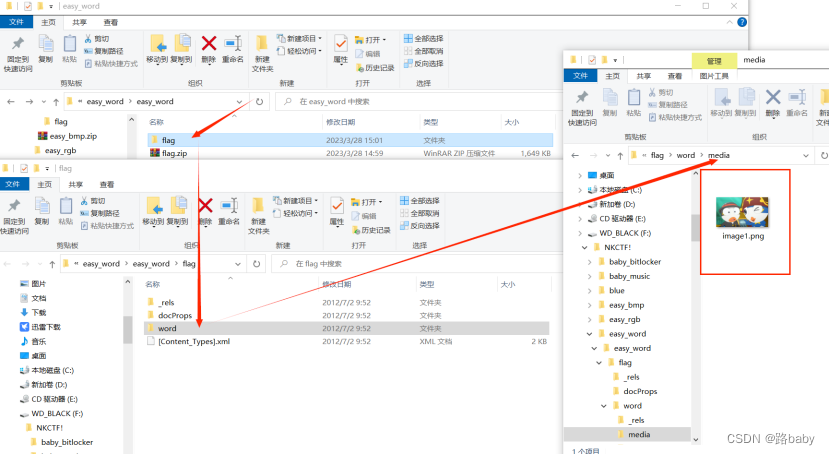Click 移动到 in easy_word window ribbon
This screenshot has width=830, height=455.
(x=157, y=49)
